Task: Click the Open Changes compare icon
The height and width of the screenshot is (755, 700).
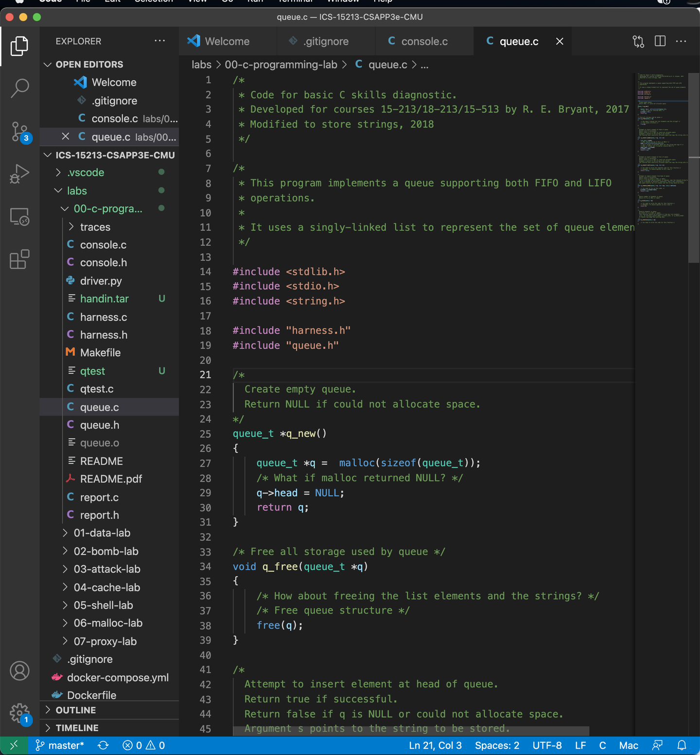Action: point(638,41)
